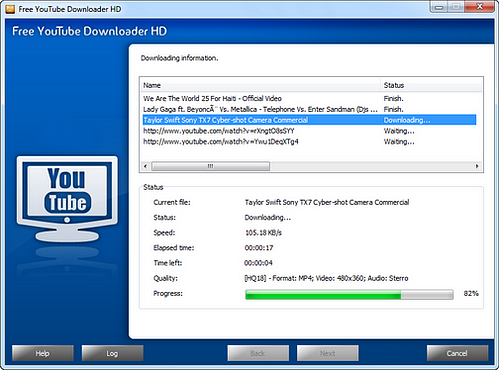Click the app icon in title bar
The height and width of the screenshot is (370, 499).
tap(10, 9)
